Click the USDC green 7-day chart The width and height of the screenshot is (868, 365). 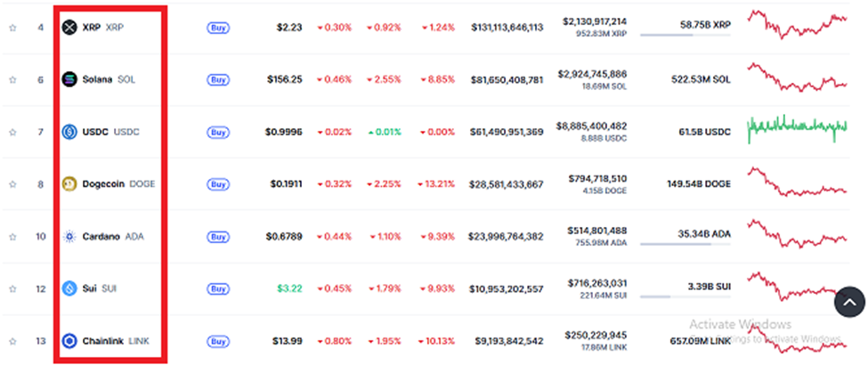point(797,128)
